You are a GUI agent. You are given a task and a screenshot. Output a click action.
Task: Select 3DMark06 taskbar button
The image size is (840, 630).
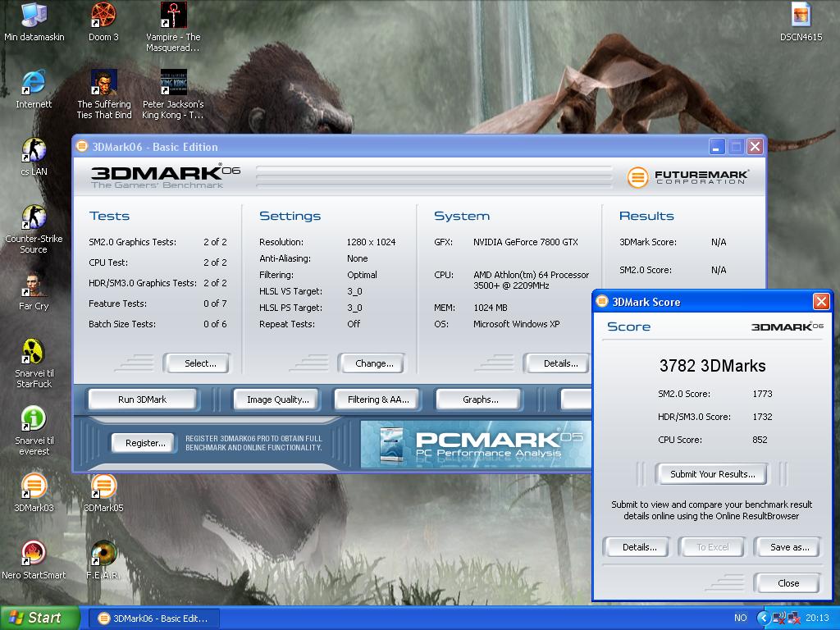click(153, 619)
